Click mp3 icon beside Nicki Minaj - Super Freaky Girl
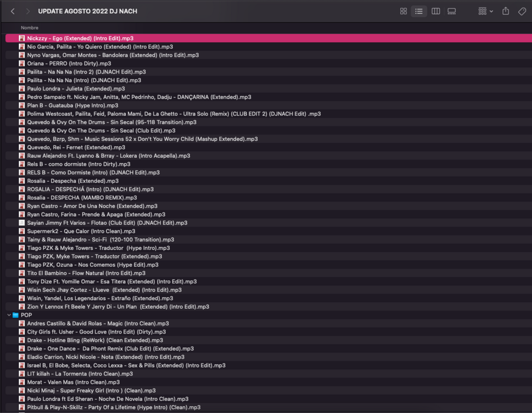This screenshot has height=413, width=532. 22,391
